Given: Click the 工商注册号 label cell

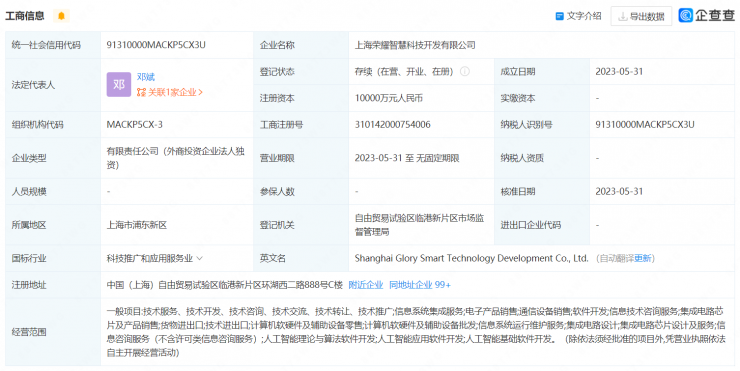Looking at the screenshot, I should [301, 125].
